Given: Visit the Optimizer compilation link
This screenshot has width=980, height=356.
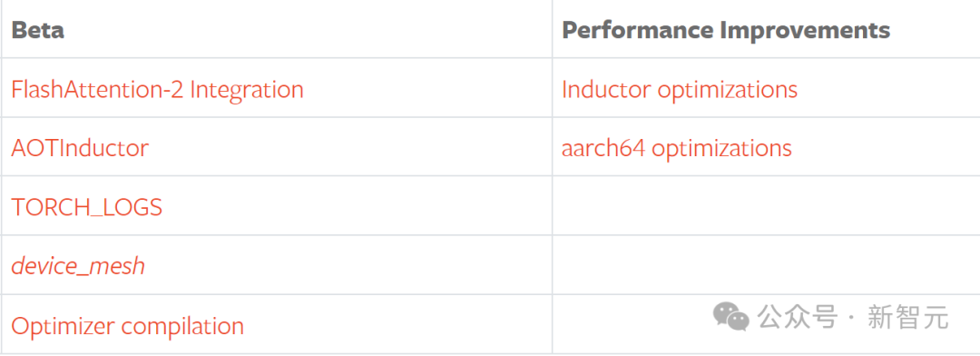Looking at the screenshot, I should click(128, 326).
